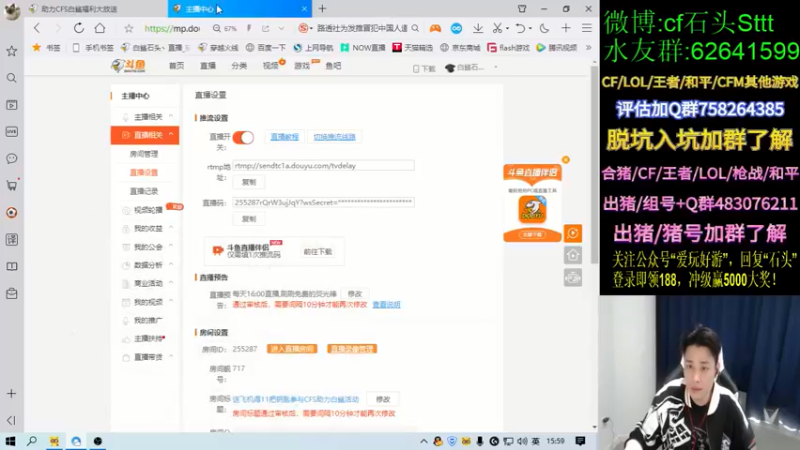
Task: Open 我的推广 in the sidebar
Action: click(x=148, y=320)
